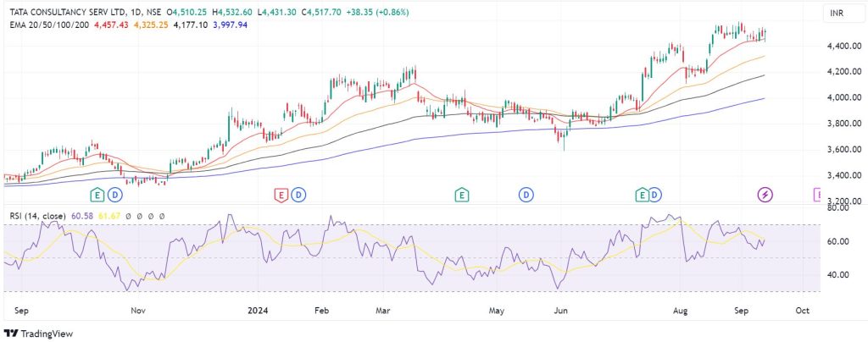Click the change value +38.35 (+0.86%)

(376, 12)
